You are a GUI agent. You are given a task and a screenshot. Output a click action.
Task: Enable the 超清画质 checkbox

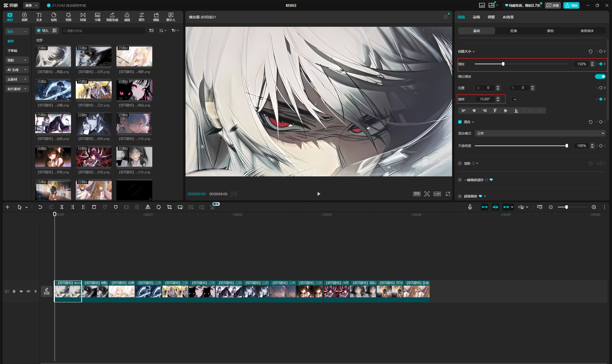click(460, 196)
